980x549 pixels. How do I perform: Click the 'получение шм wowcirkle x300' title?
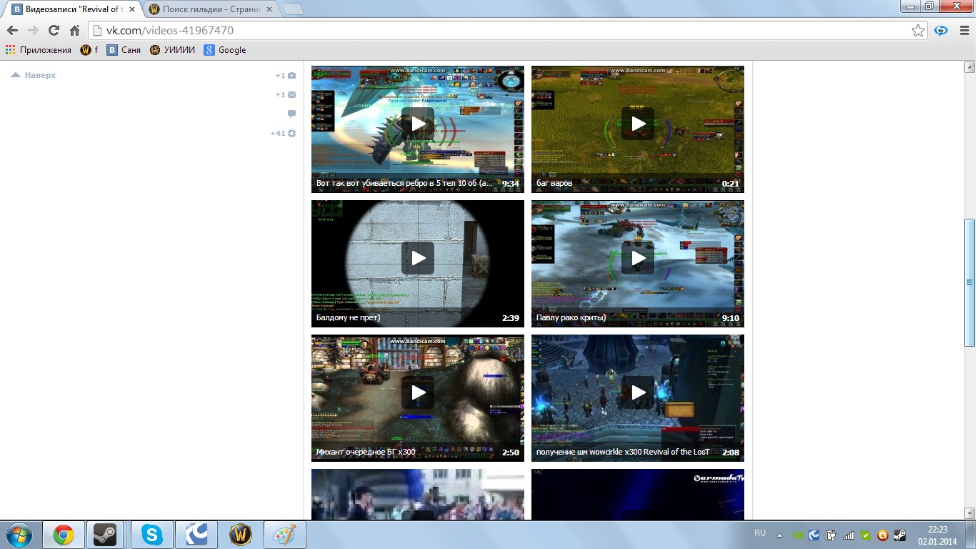(623, 452)
